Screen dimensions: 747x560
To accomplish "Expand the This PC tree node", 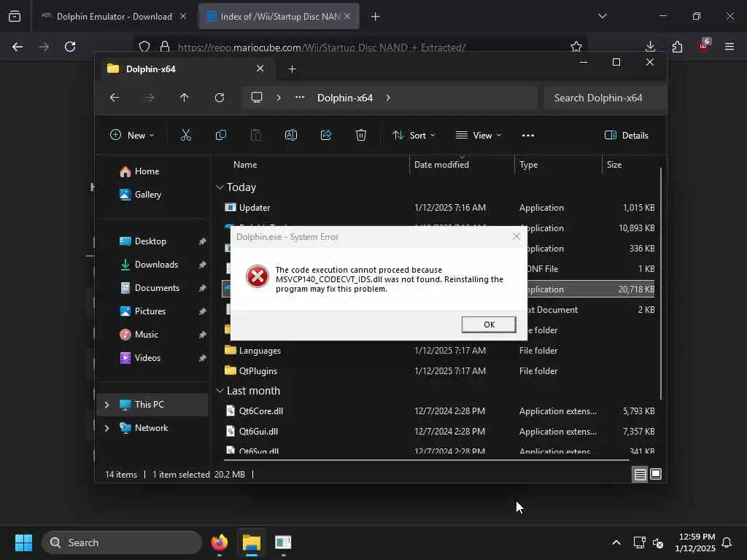I will pyautogui.click(x=107, y=404).
